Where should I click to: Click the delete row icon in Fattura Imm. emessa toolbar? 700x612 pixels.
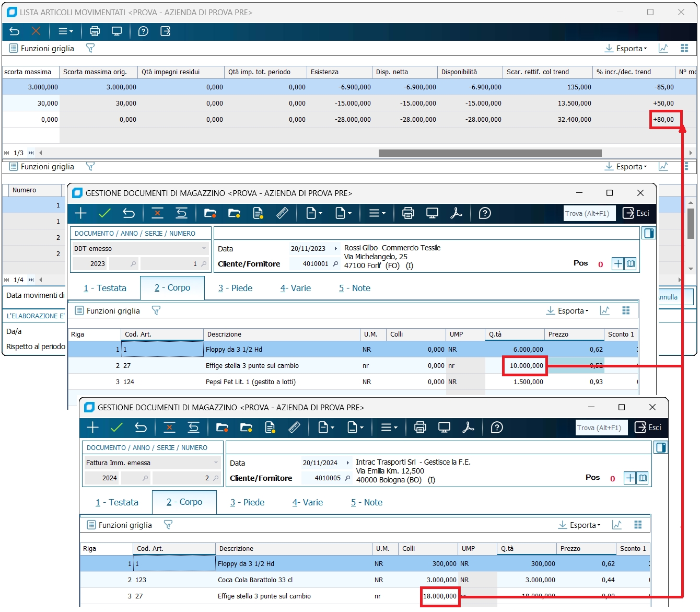tap(169, 428)
